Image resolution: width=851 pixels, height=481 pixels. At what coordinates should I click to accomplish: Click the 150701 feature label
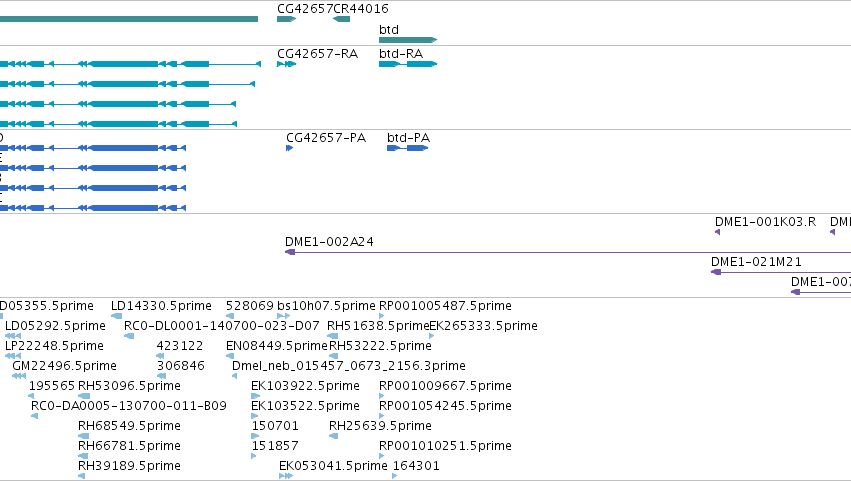point(275,426)
